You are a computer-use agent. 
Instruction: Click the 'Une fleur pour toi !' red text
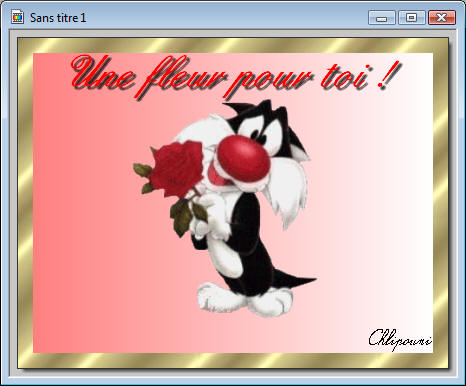(x=235, y=76)
